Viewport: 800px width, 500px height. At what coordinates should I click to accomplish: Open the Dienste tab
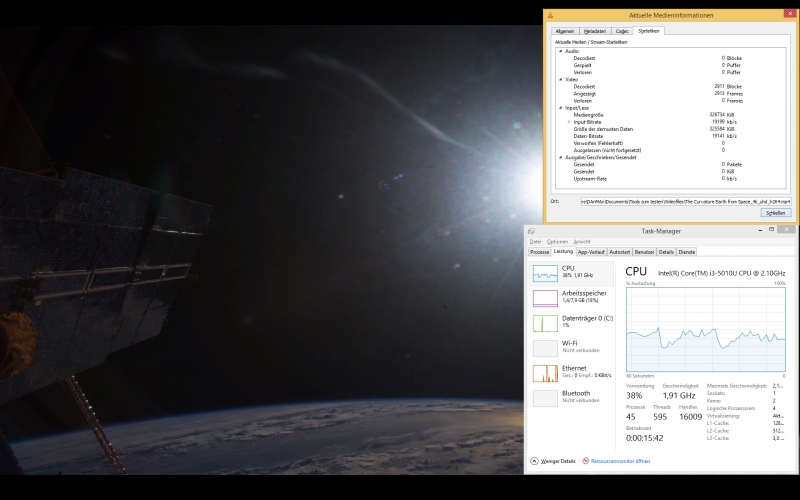(x=687, y=252)
